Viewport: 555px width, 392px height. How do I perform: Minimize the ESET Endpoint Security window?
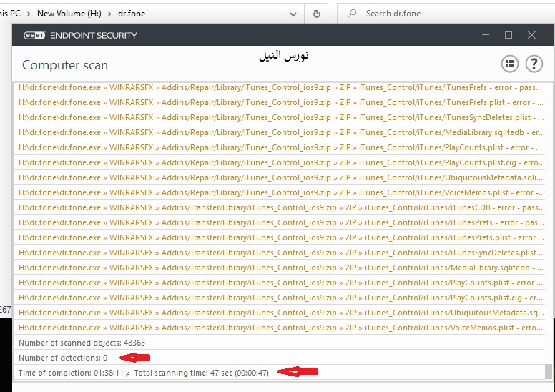(486, 35)
